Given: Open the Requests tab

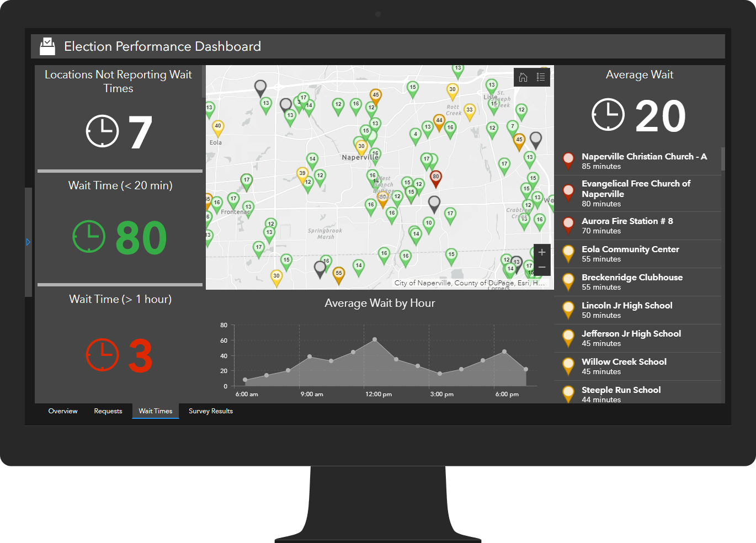Looking at the screenshot, I should point(108,411).
